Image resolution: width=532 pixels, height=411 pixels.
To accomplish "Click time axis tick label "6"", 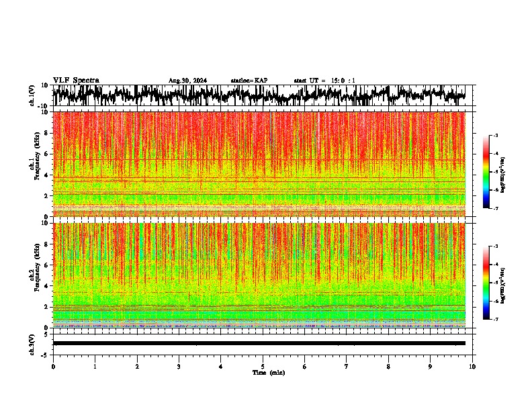I will (x=304, y=367).
